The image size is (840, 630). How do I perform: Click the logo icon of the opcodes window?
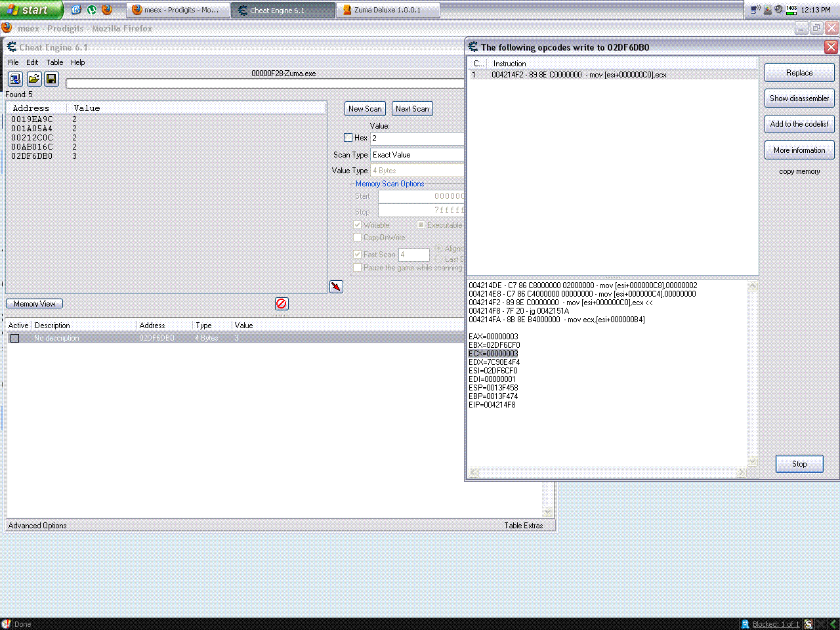[x=473, y=47]
